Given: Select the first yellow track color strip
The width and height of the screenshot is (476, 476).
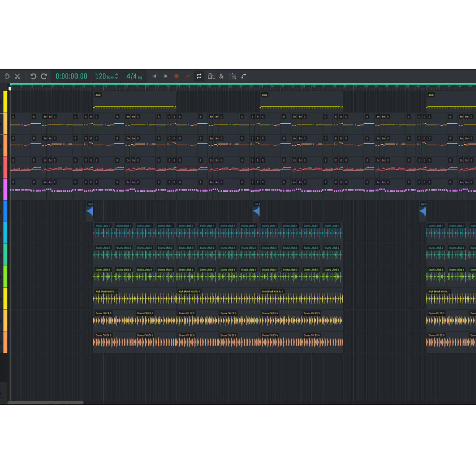Looking at the screenshot, I should 5,101.
